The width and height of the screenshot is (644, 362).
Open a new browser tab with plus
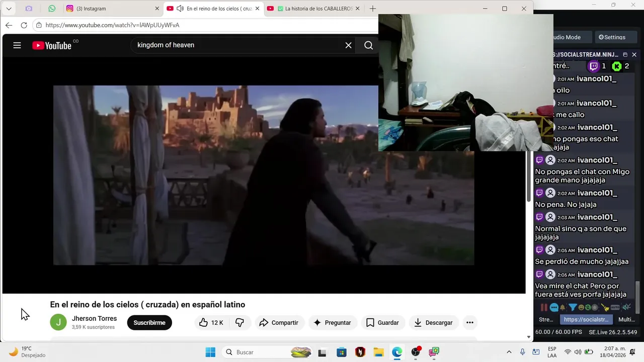coord(372,9)
